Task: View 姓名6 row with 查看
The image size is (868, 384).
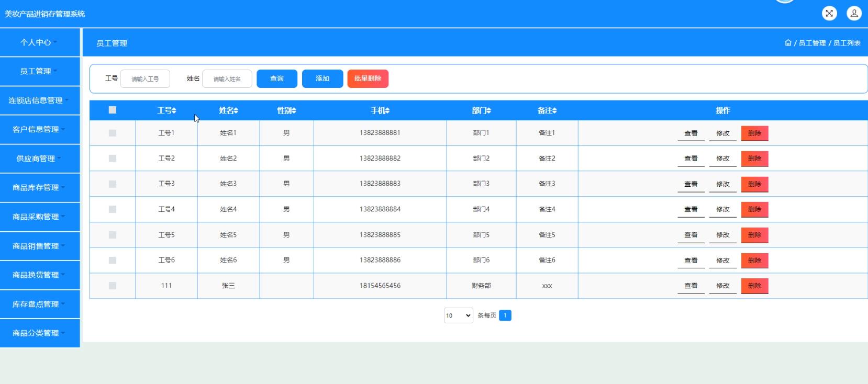Action: click(691, 261)
